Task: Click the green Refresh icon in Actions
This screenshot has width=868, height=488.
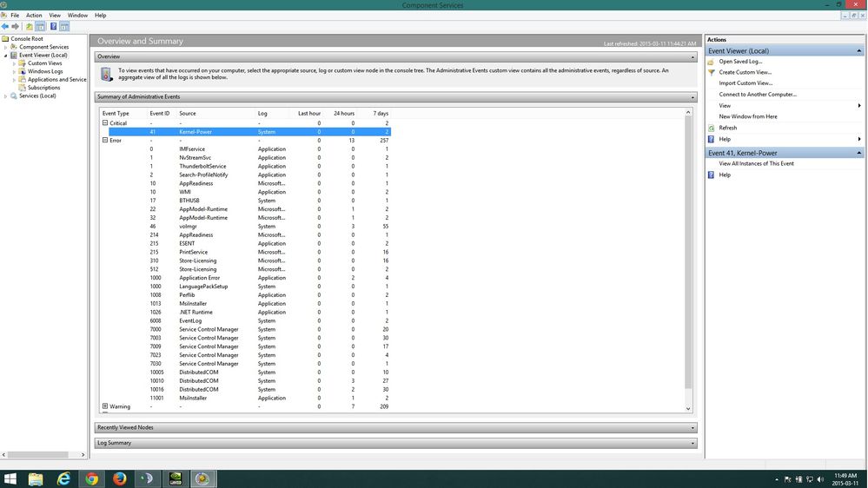Action: (x=712, y=128)
